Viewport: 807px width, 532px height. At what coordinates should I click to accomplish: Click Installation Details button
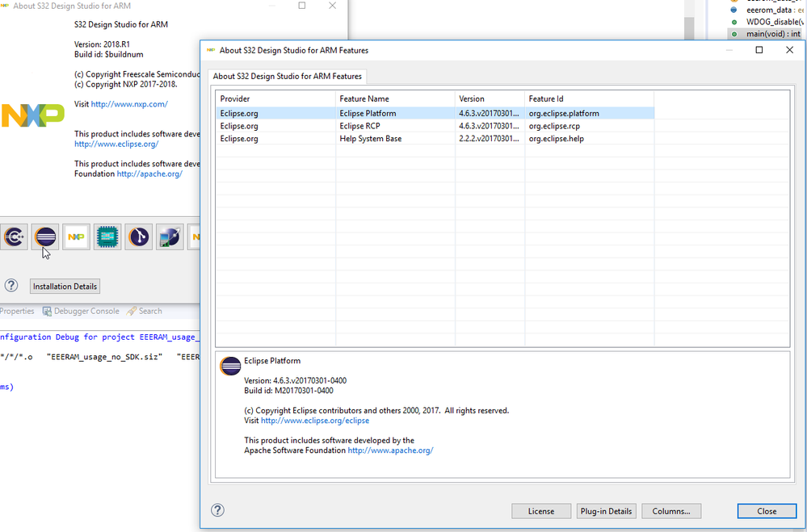pyautogui.click(x=65, y=286)
